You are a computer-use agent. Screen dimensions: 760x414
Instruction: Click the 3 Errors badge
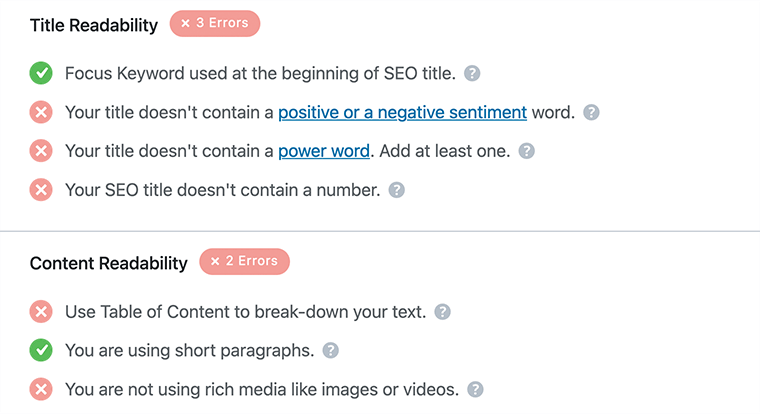[x=215, y=24]
